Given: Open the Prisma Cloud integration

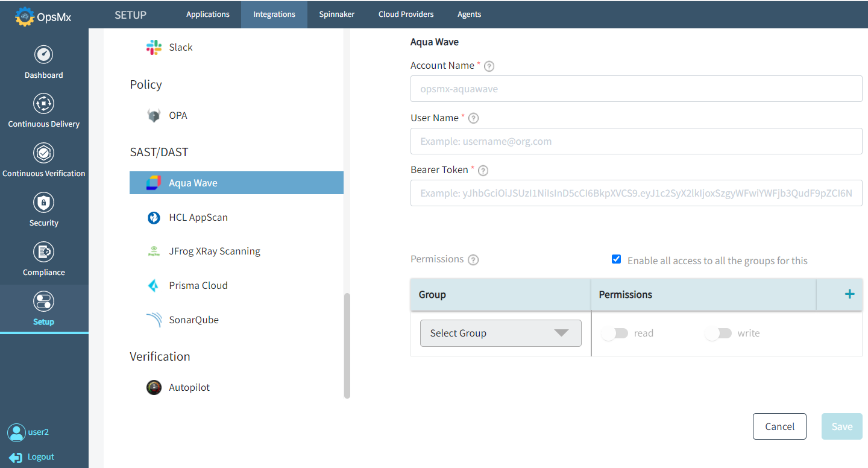Looking at the screenshot, I should coord(153,285).
